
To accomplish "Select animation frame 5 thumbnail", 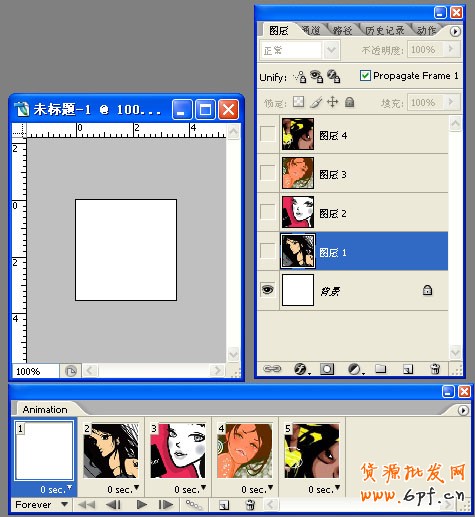I will click(312, 451).
